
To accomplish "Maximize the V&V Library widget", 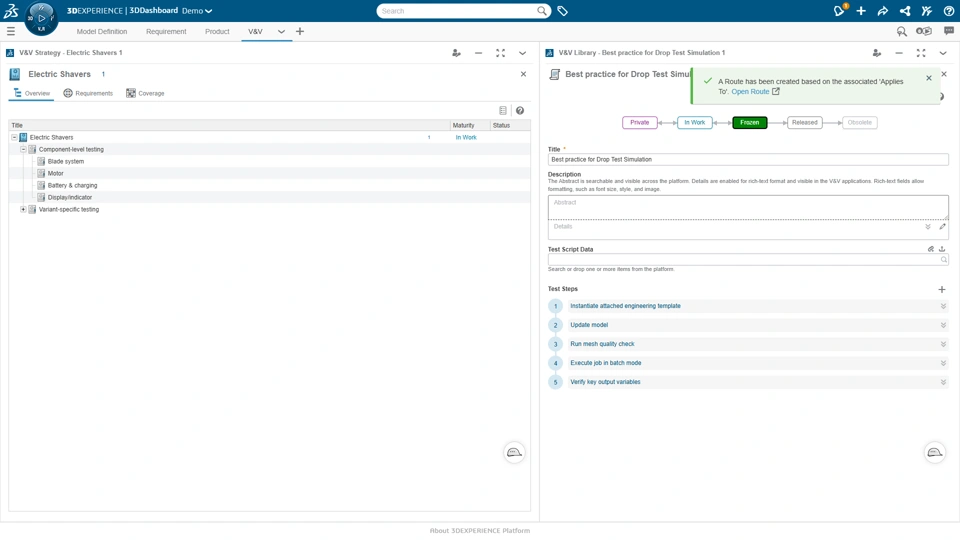I will (921, 53).
